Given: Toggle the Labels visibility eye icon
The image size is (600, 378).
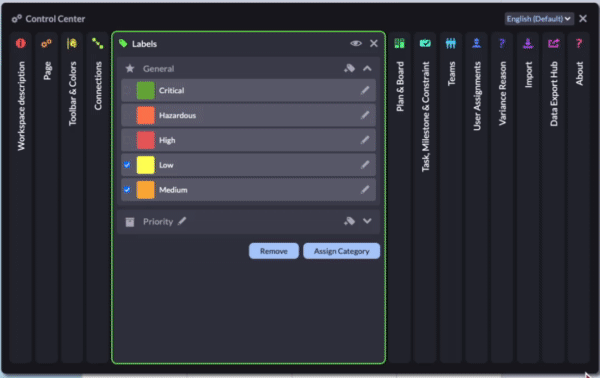Looking at the screenshot, I should (356, 44).
